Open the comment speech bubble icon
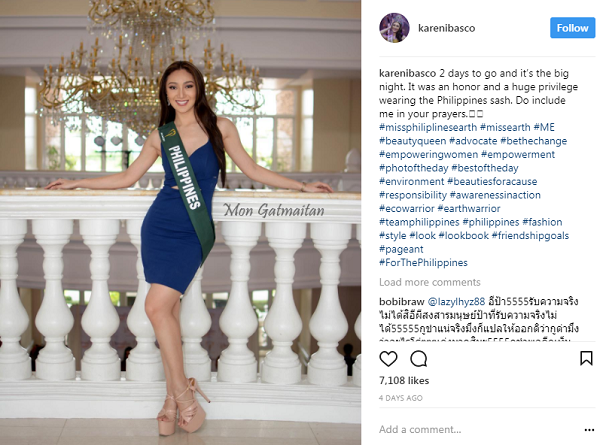Image resolution: width=600 pixels, height=445 pixels. [x=419, y=359]
